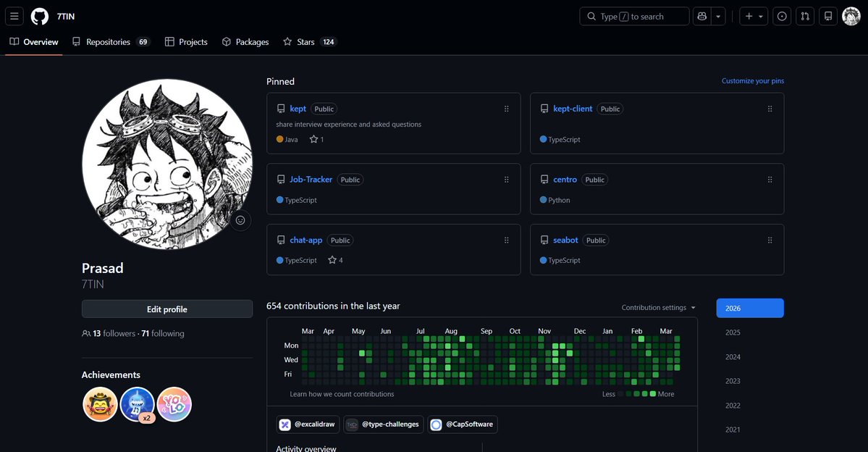Open the Pull Shark x2 achievement badge

click(x=138, y=404)
